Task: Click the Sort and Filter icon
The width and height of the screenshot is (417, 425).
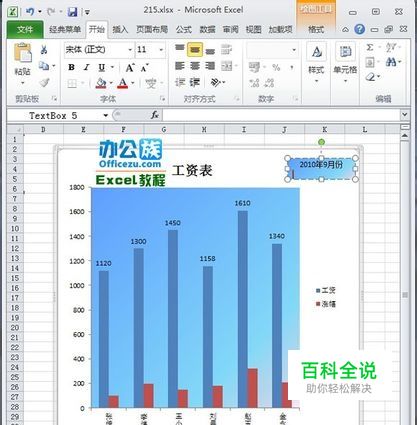Action: pos(391,48)
